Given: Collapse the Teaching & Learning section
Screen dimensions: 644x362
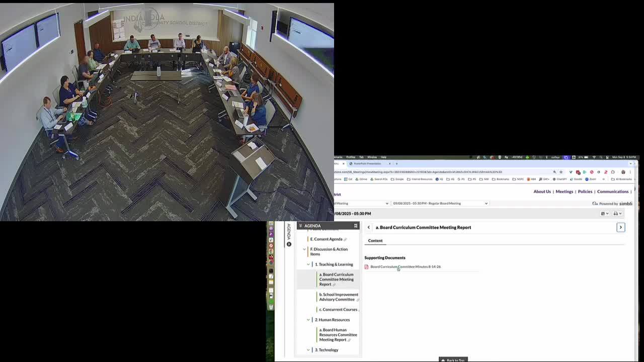Looking at the screenshot, I should [x=308, y=264].
